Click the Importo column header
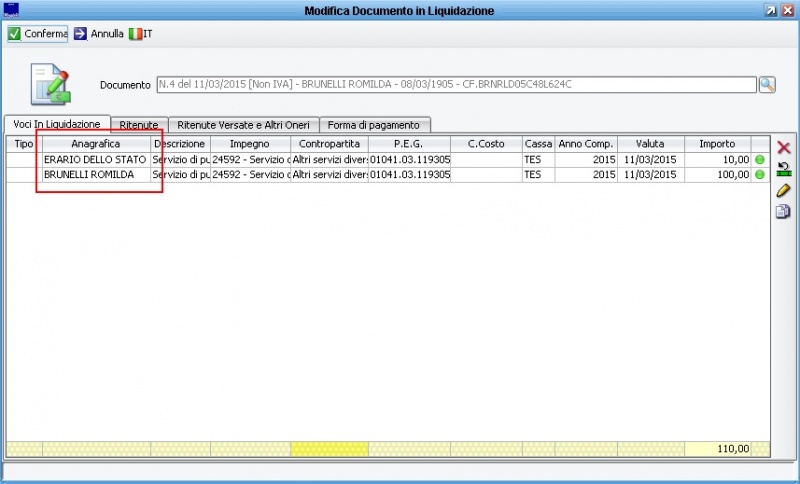The height and width of the screenshot is (484, 800). [x=716, y=144]
